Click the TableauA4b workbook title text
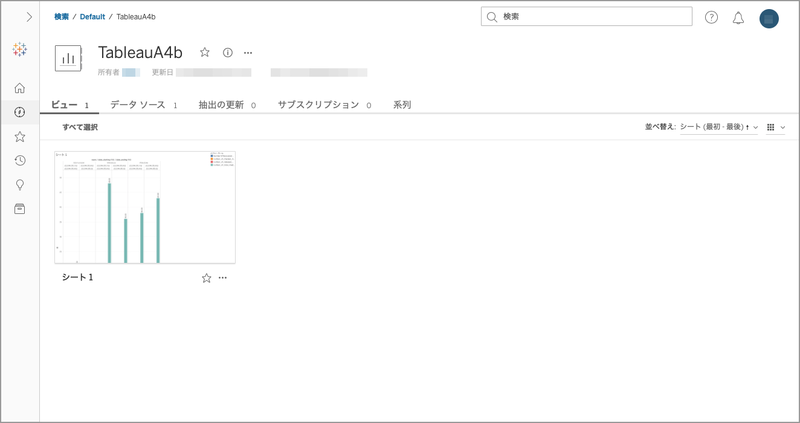Viewport: 800px width, 423px height. (140, 52)
